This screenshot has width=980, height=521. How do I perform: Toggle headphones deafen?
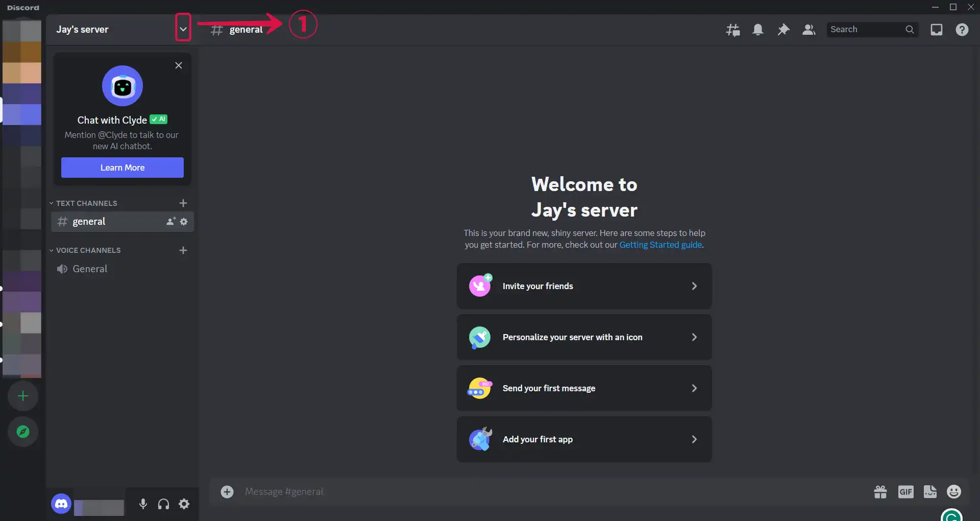(x=163, y=504)
